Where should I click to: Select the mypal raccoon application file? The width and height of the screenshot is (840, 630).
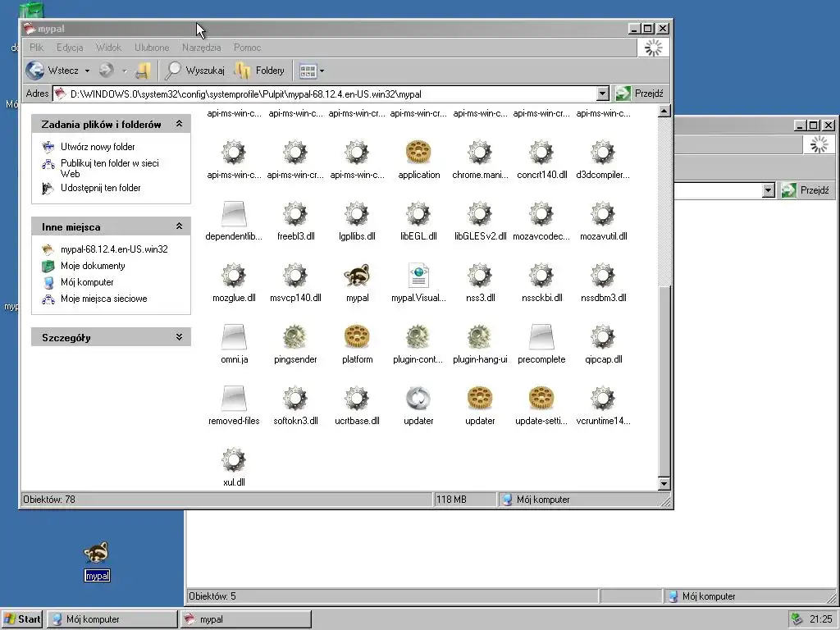(357, 276)
